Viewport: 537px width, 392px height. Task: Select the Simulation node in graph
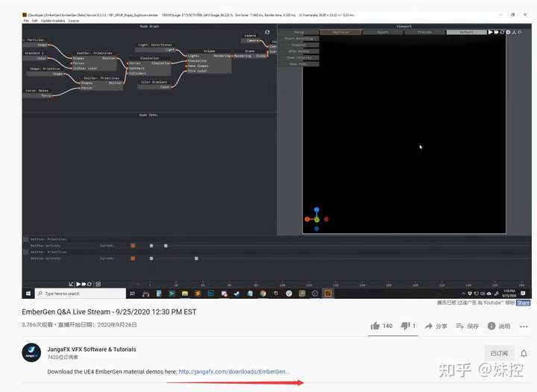149,66
